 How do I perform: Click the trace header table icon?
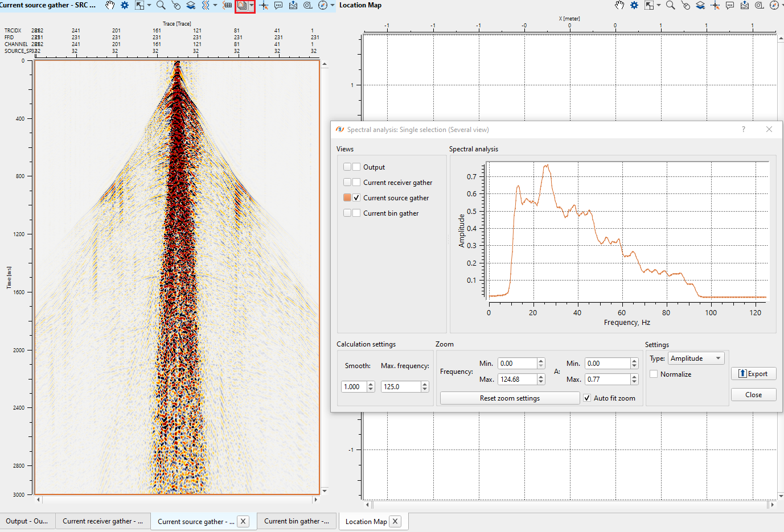(x=228, y=5)
